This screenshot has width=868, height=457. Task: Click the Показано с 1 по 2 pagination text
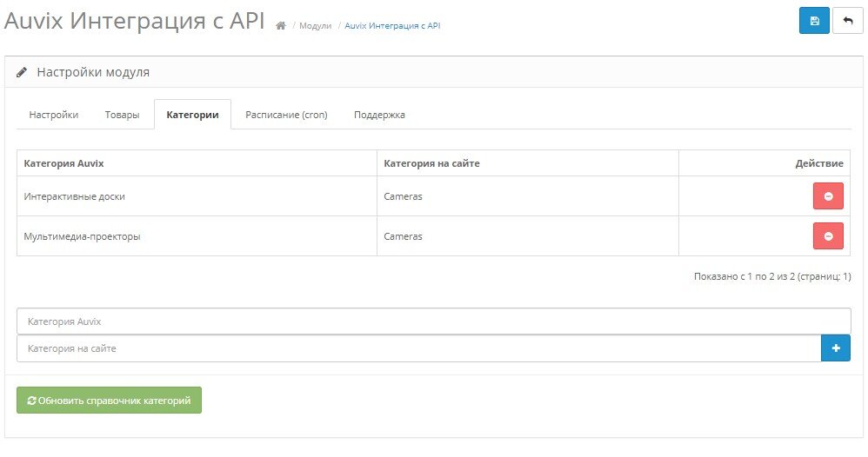(x=772, y=276)
